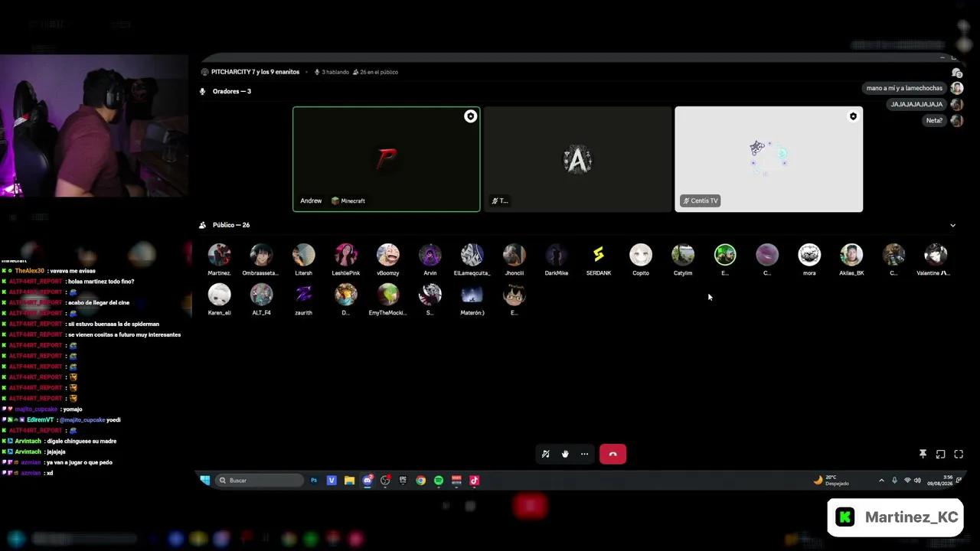This screenshot has width=980, height=551.
Task: Click the 'Oradores — 3' header
Action: coord(231,91)
